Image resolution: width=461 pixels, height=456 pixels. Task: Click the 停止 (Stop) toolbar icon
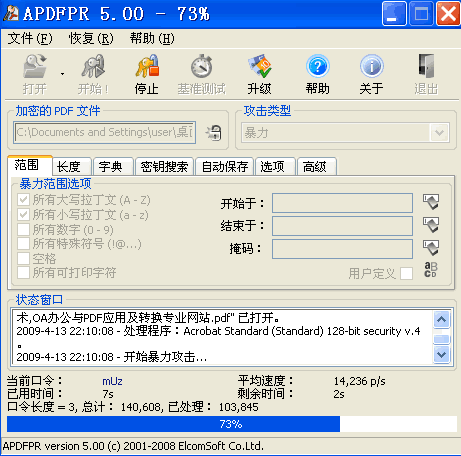click(147, 66)
